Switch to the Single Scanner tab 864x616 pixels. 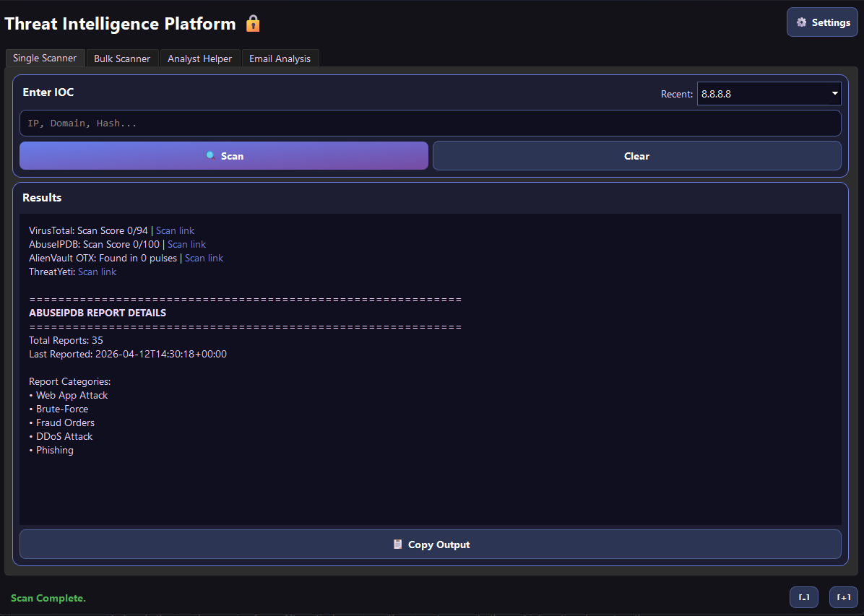coord(45,58)
